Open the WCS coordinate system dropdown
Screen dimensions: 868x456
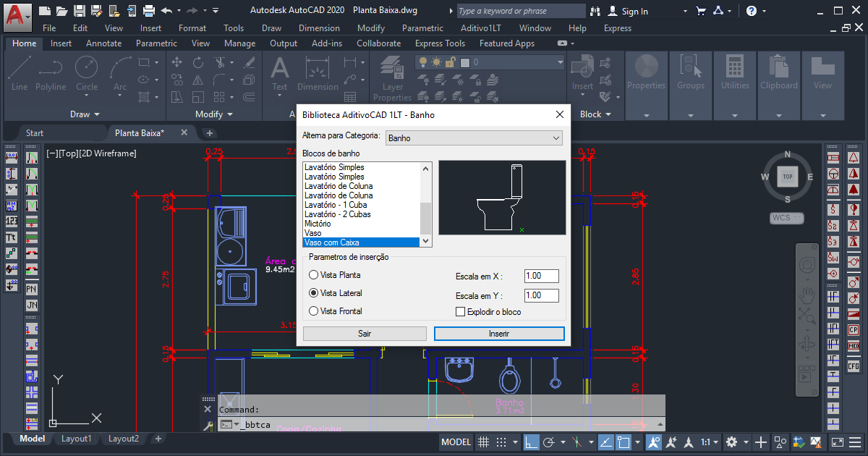[x=787, y=218]
